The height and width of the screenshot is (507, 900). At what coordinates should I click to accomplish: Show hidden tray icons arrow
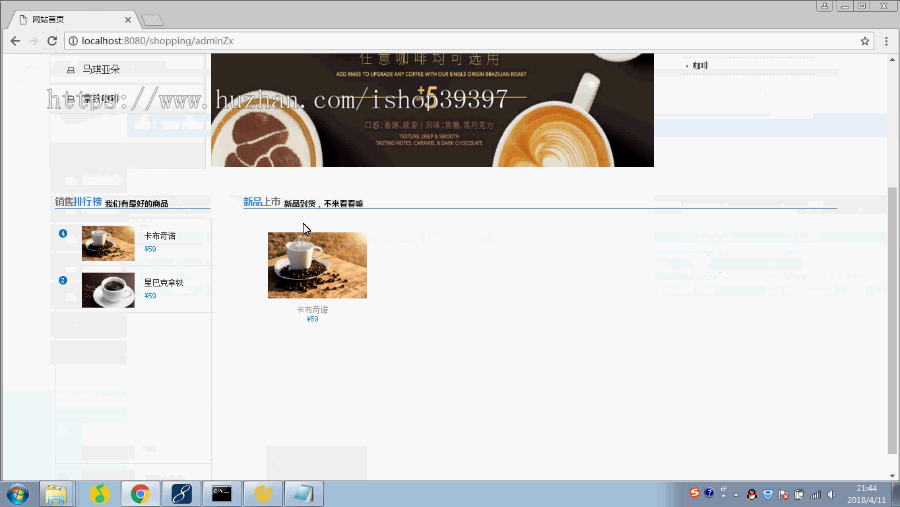[736, 494]
